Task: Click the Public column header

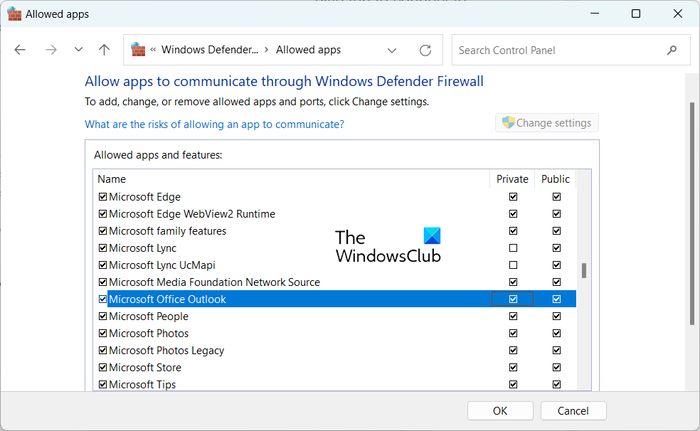Action: pos(555,179)
